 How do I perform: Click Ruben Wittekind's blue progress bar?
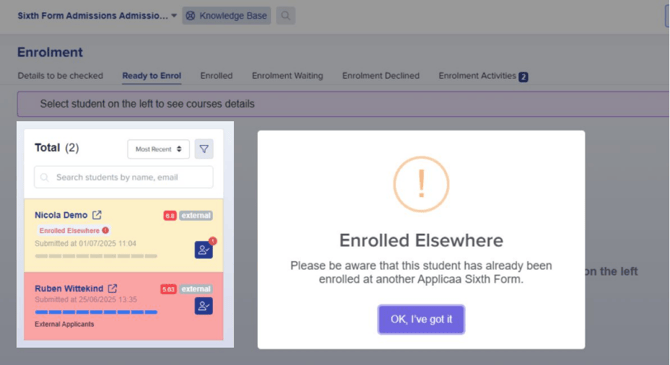(96, 312)
